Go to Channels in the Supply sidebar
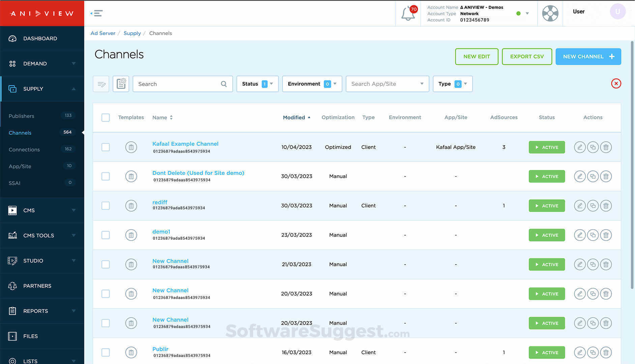 [x=20, y=133]
